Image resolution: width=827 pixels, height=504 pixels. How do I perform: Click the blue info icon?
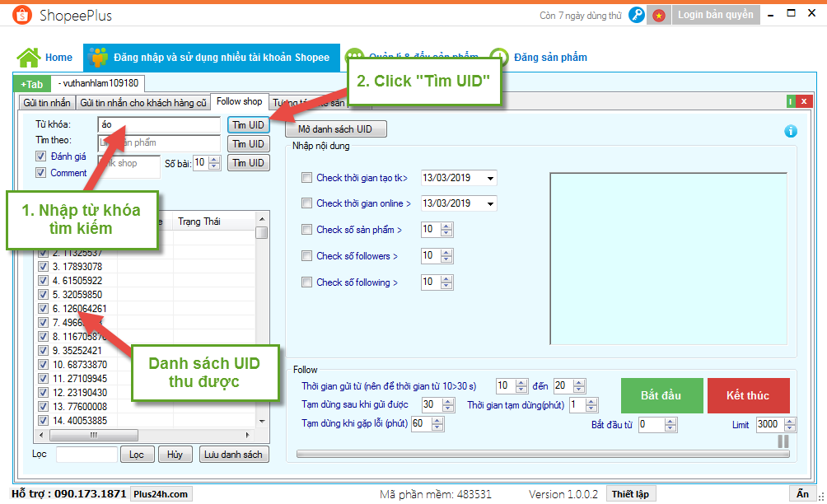tap(791, 131)
